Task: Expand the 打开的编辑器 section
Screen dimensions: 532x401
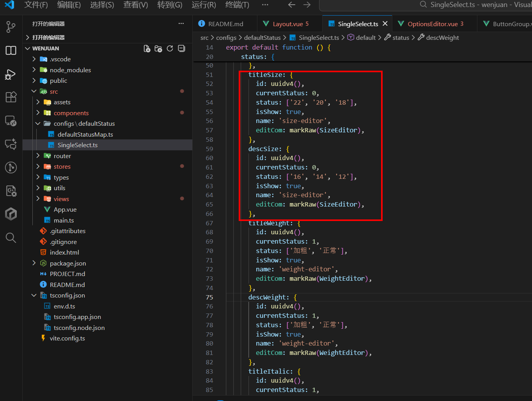Action: (27, 37)
